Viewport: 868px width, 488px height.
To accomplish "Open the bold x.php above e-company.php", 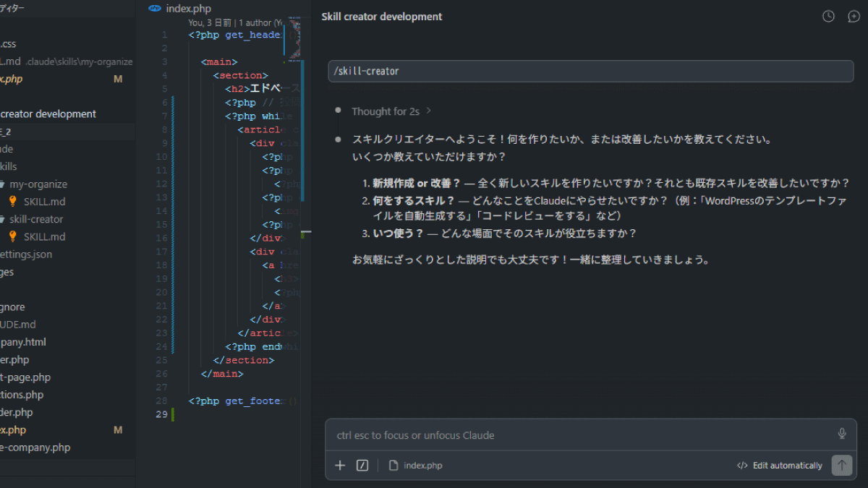I will (13, 430).
